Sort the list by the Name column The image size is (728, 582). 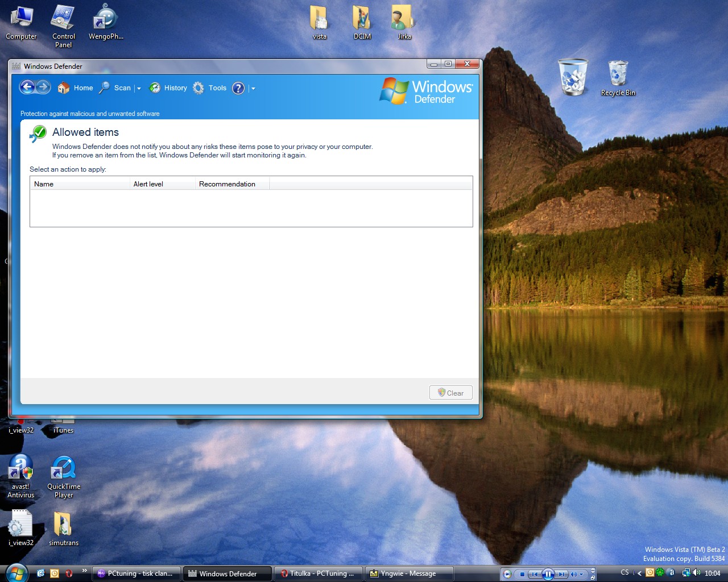80,184
